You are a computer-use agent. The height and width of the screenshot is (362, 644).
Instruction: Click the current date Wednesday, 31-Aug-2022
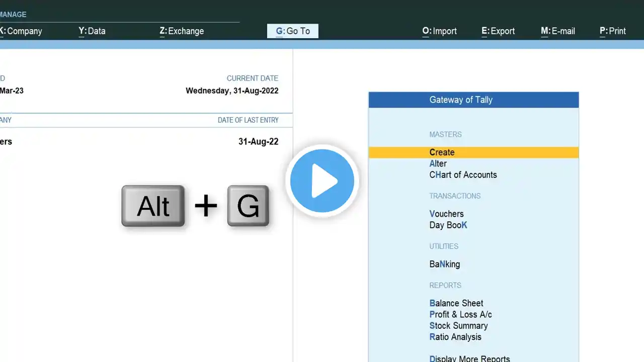click(232, 91)
